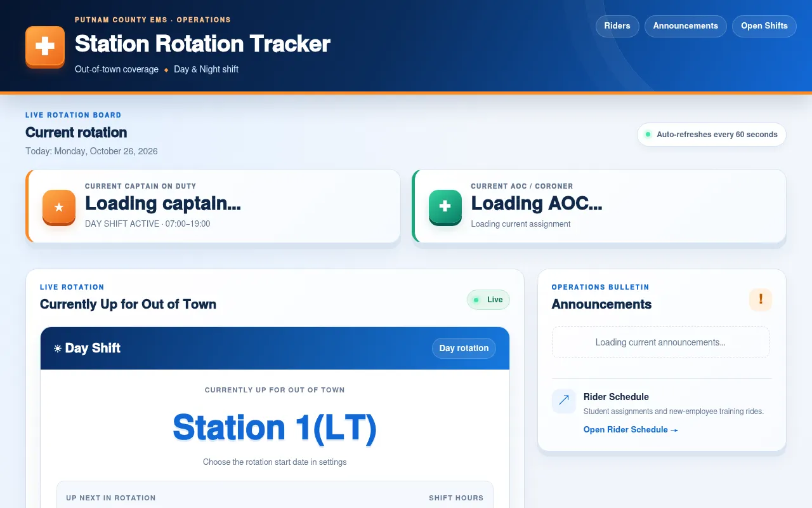Screen dimensions: 812x508
Task: Click the Loading current assignment text
Action: click(521, 224)
